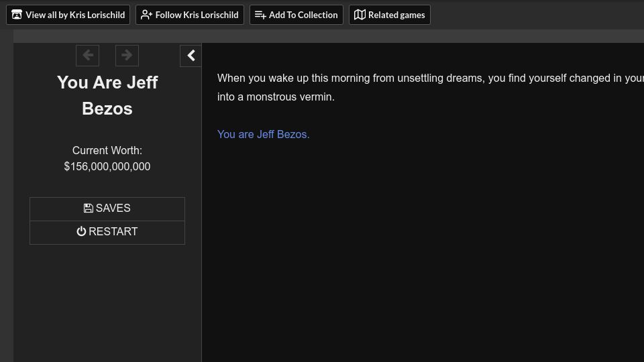Open View all by Kris Lorischild
Image resolution: width=644 pixels, height=362 pixels.
click(68, 15)
